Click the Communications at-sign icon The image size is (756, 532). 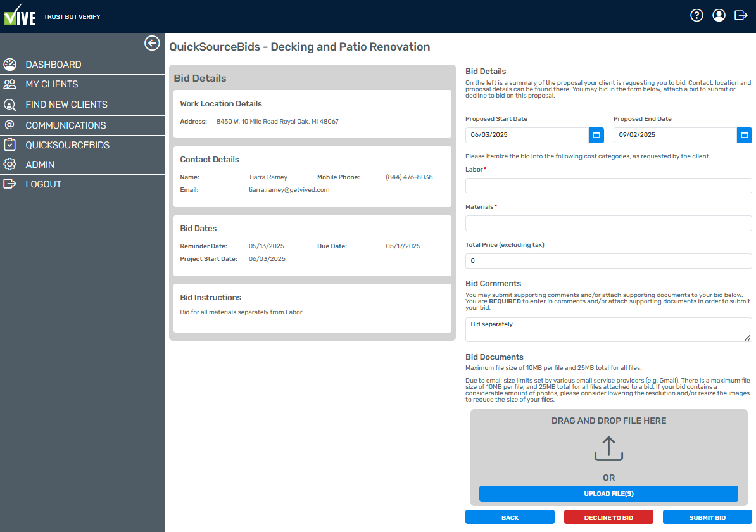pos(9,124)
